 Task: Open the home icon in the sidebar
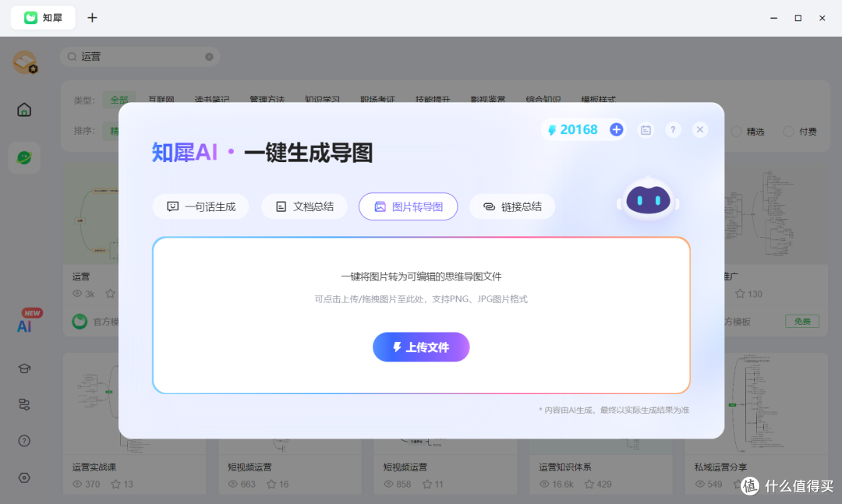[x=24, y=110]
